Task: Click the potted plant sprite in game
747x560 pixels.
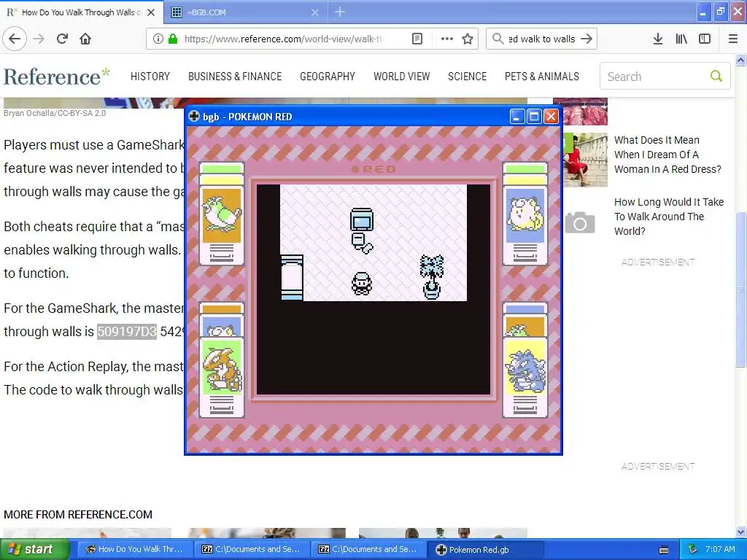Action: (432, 277)
